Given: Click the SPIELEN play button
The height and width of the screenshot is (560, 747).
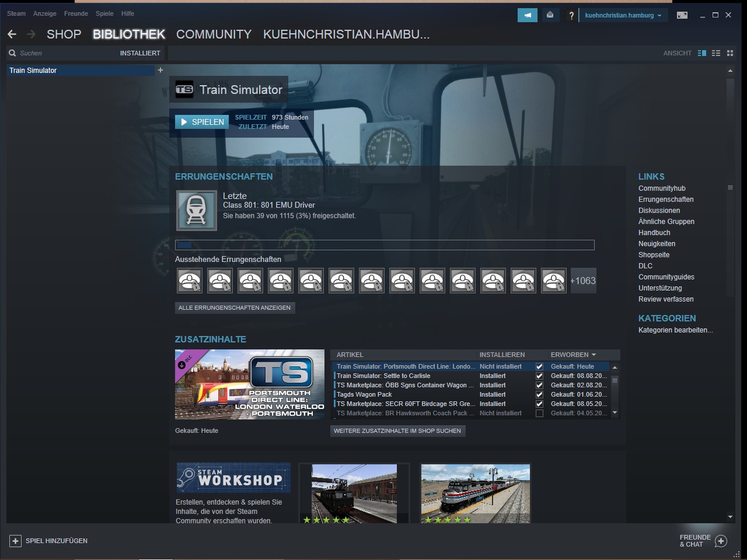Looking at the screenshot, I should 202,122.
